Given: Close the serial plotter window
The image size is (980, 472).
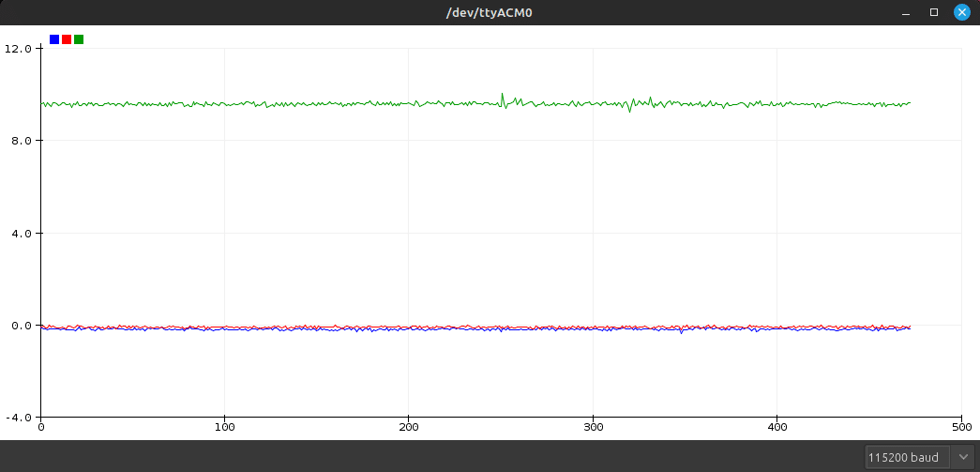Looking at the screenshot, I should [x=961, y=12].
